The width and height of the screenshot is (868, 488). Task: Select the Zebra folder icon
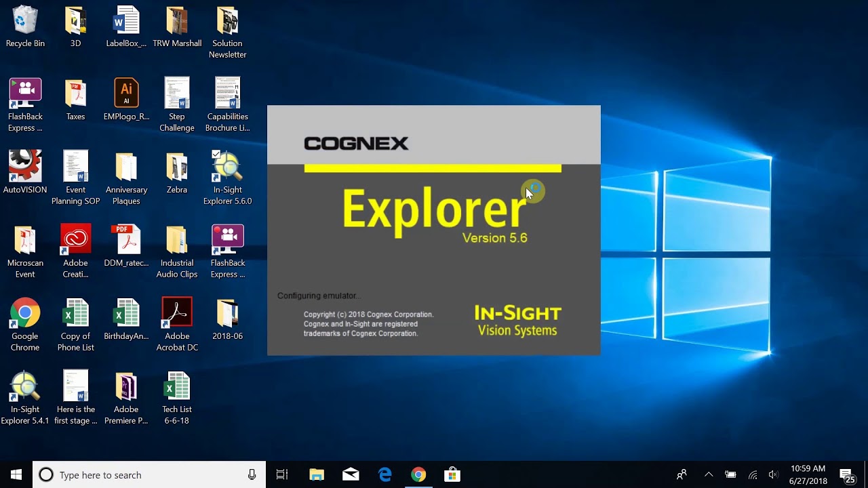(177, 167)
